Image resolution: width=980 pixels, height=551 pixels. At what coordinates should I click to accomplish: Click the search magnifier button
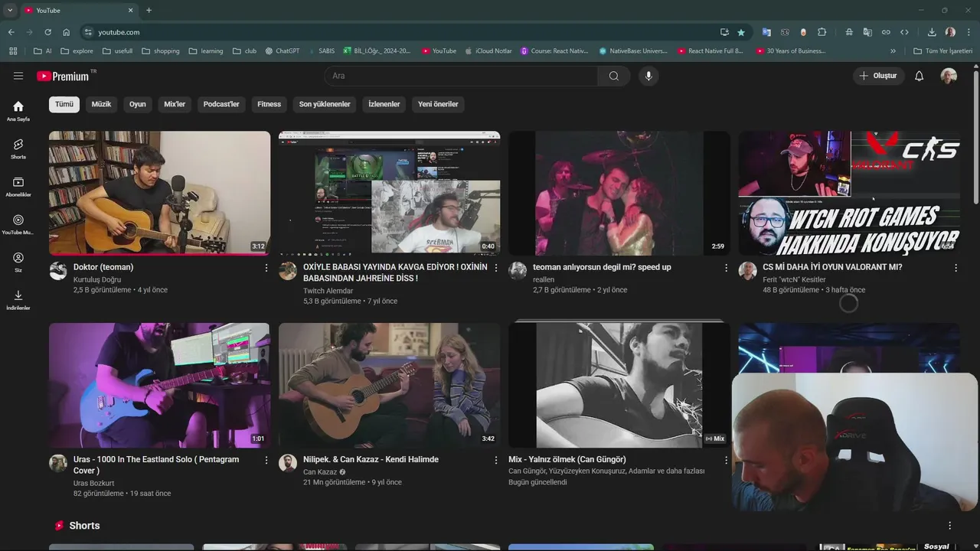coord(614,76)
